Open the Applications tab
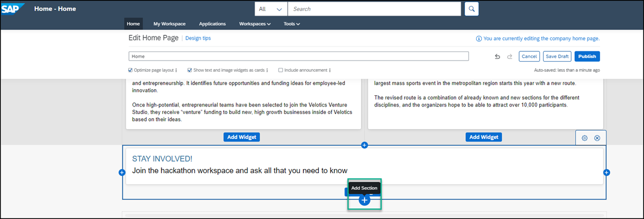Screen dimensions: 644x219 (212, 24)
